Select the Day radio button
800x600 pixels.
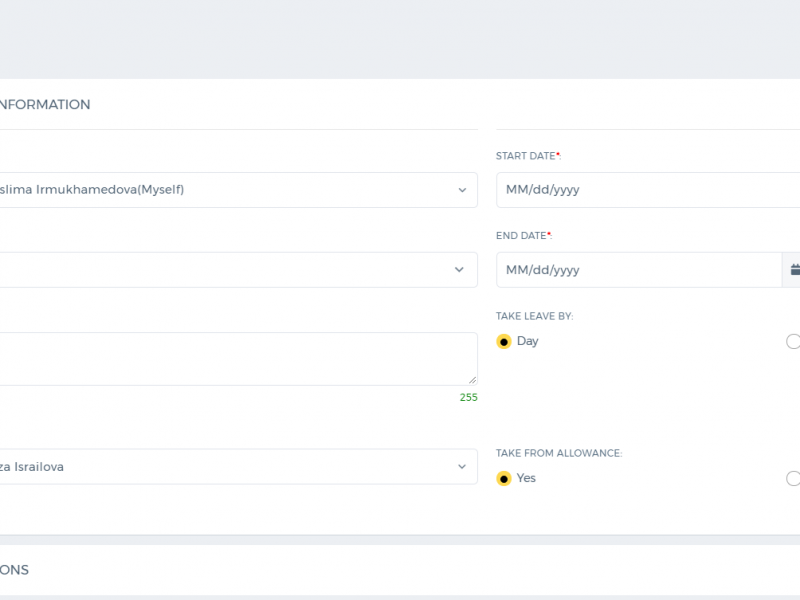coord(504,341)
